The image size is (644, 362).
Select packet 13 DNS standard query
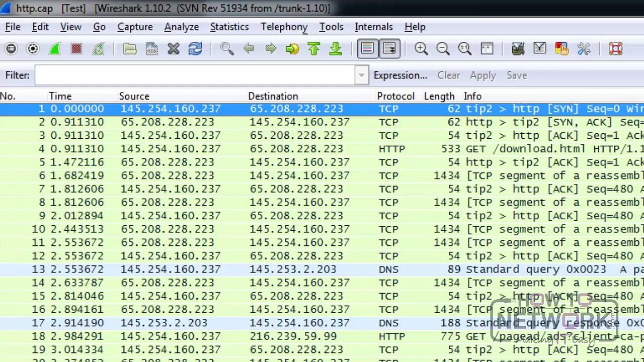point(322,269)
